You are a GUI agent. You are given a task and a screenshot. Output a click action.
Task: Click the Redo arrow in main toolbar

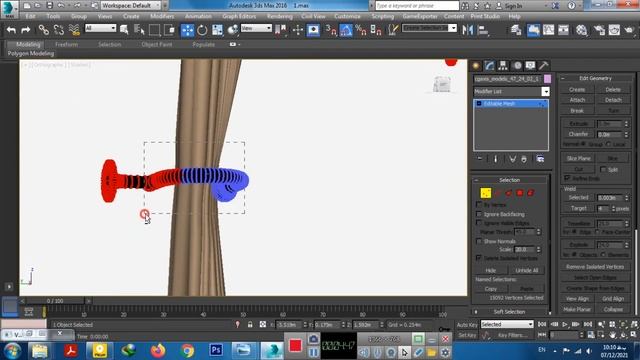coord(26,29)
